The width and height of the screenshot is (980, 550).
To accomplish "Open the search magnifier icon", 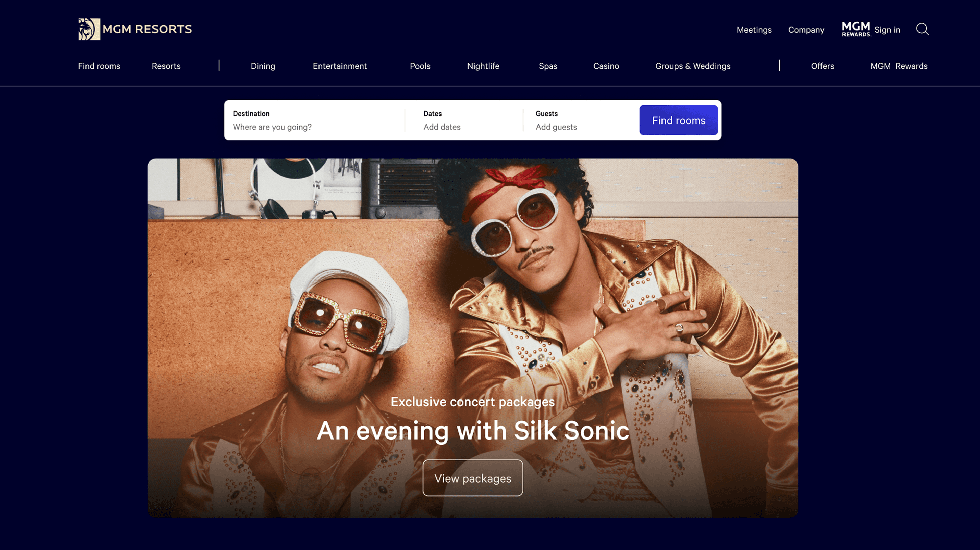I will (x=923, y=29).
